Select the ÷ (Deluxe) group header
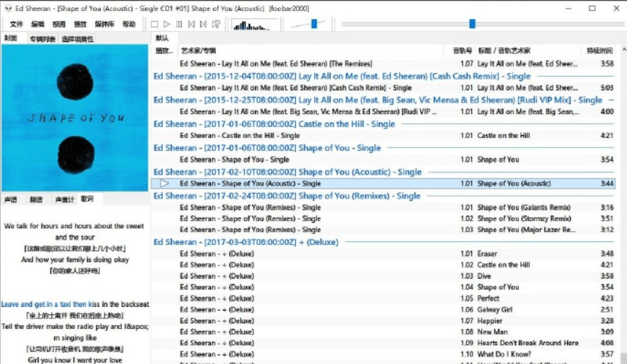The height and width of the screenshot is (364, 627). click(x=384, y=242)
